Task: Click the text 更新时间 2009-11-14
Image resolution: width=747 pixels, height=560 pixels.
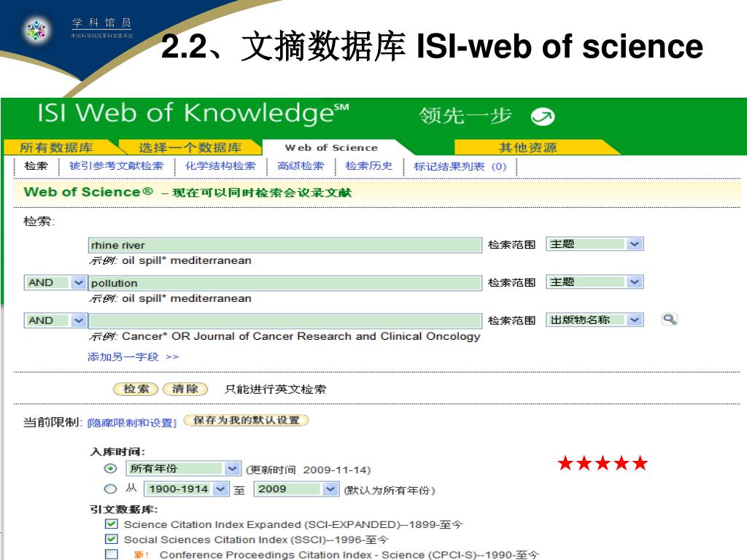Action: tap(309, 470)
